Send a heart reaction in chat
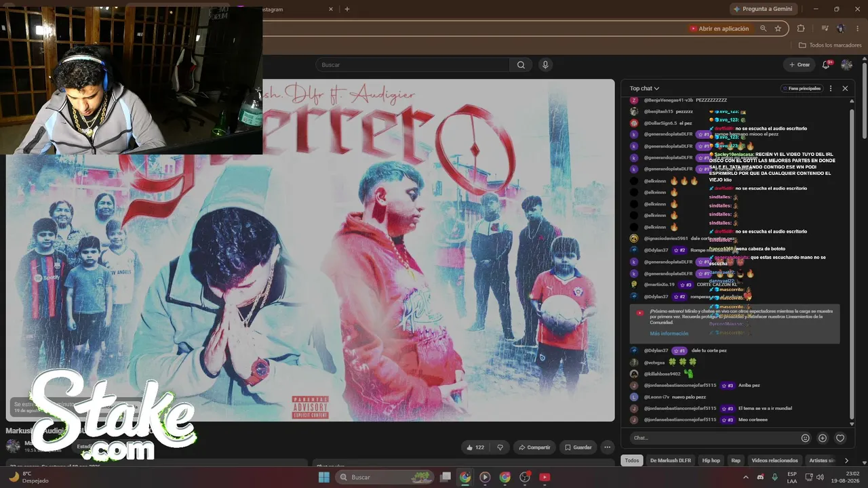868x488 pixels. pos(840,438)
